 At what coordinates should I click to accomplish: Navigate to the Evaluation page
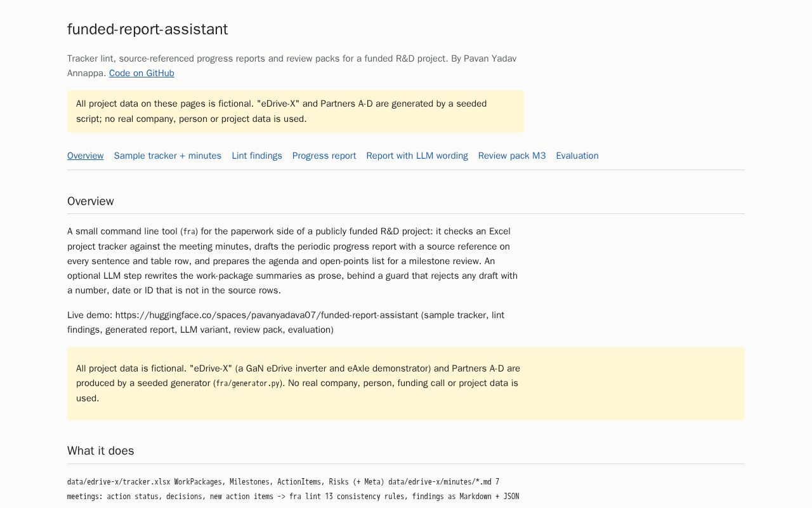point(577,156)
